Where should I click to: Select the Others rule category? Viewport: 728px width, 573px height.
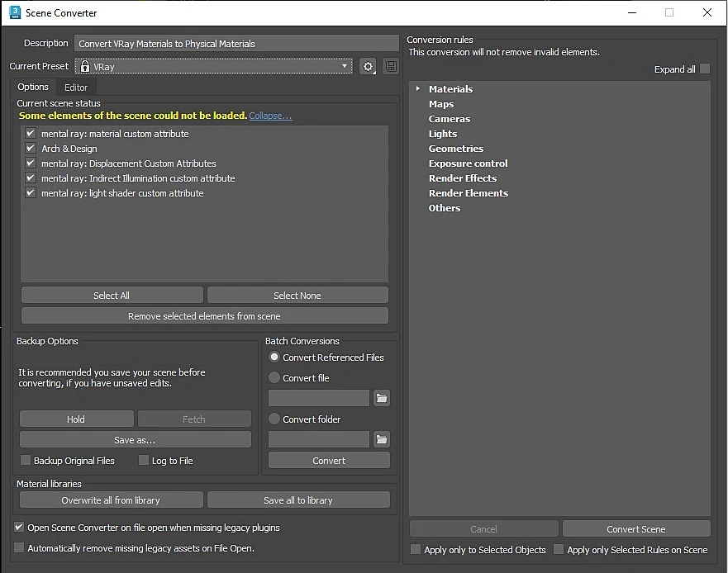click(445, 208)
